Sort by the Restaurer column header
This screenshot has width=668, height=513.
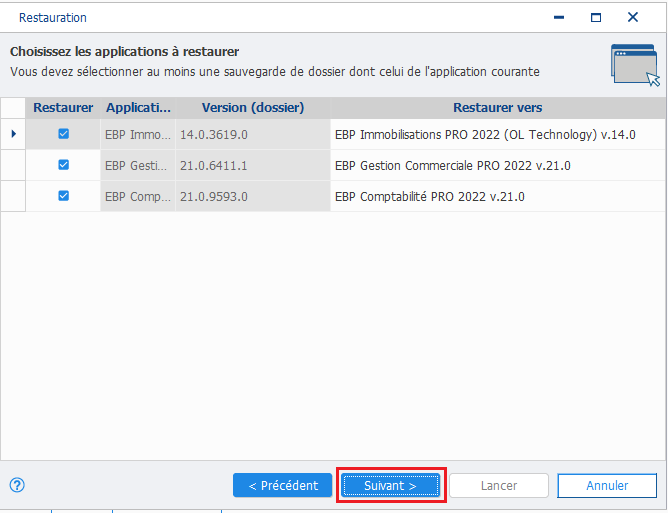(x=63, y=108)
